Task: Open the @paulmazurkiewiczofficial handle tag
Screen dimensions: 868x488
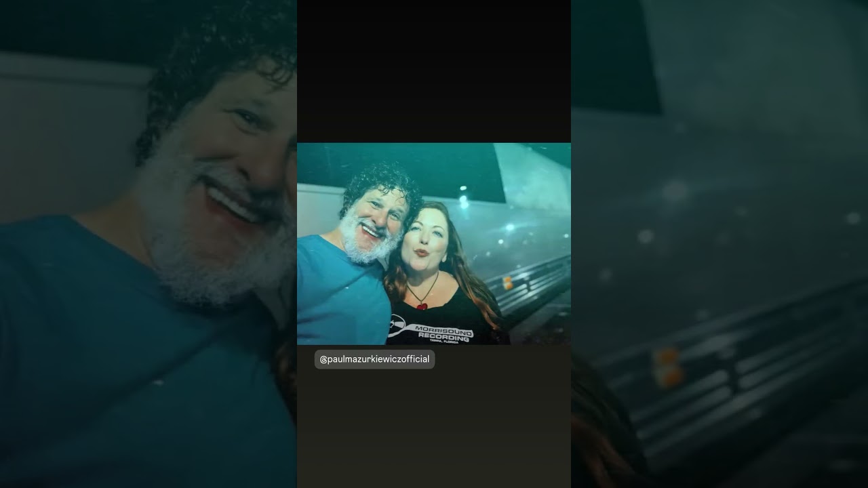Action: click(374, 359)
